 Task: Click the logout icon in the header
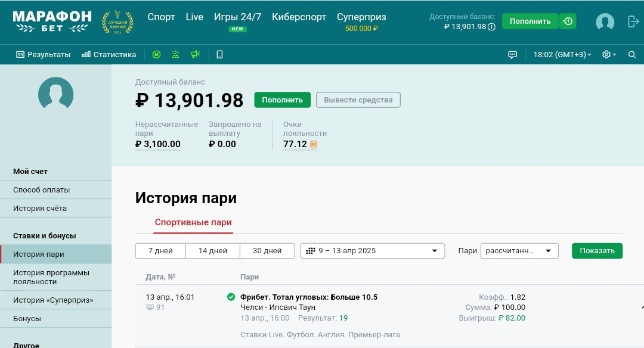point(633,21)
